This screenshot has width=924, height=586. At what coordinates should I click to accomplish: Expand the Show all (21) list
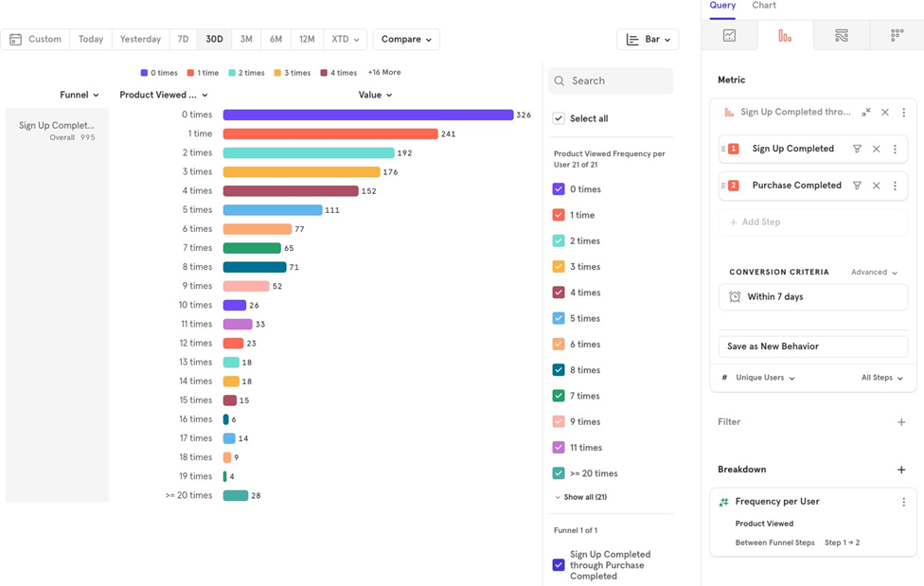click(580, 497)
